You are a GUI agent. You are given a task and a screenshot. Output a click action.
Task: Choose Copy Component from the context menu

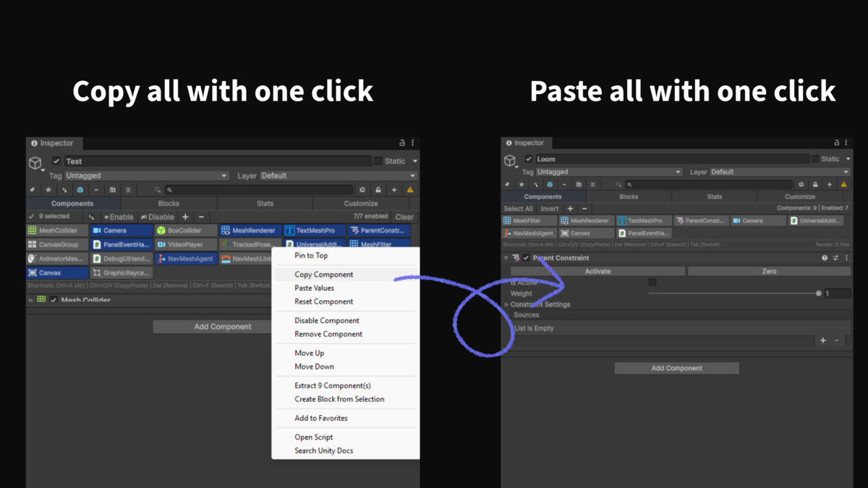click(324, 275)
